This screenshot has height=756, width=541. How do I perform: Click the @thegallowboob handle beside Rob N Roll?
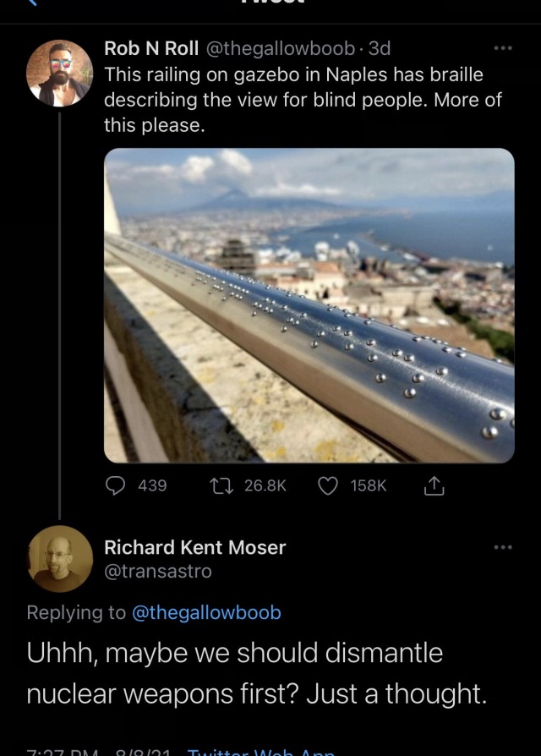279,49
